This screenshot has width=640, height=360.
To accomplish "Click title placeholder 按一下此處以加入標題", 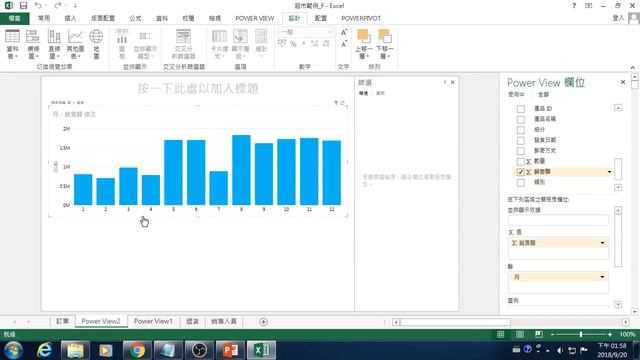I will [x=198, y=88].
